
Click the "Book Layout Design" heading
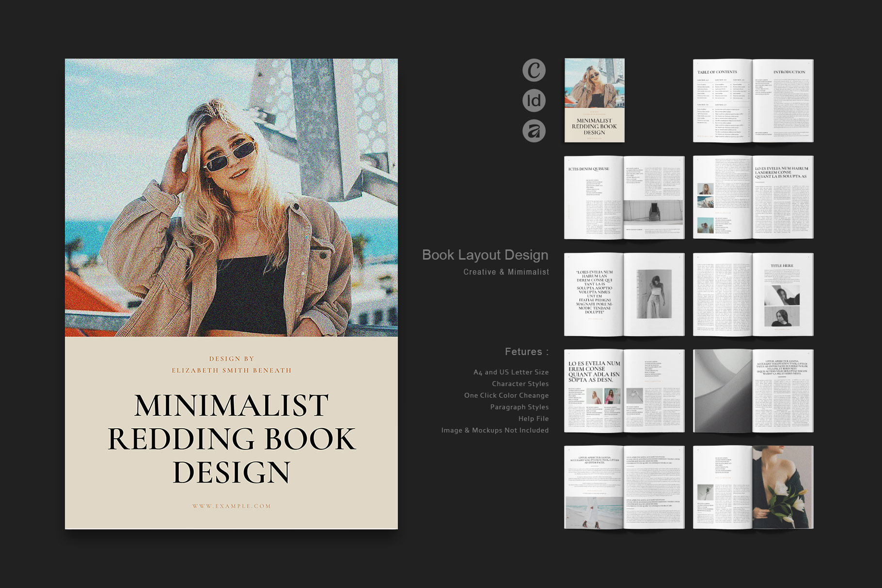point(485,255)
